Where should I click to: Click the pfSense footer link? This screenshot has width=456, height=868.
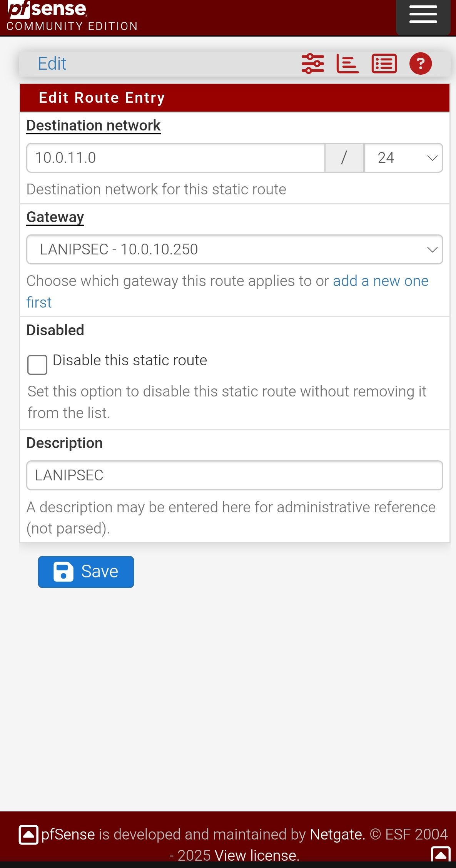pyautogui.click(x=68, y=835)
